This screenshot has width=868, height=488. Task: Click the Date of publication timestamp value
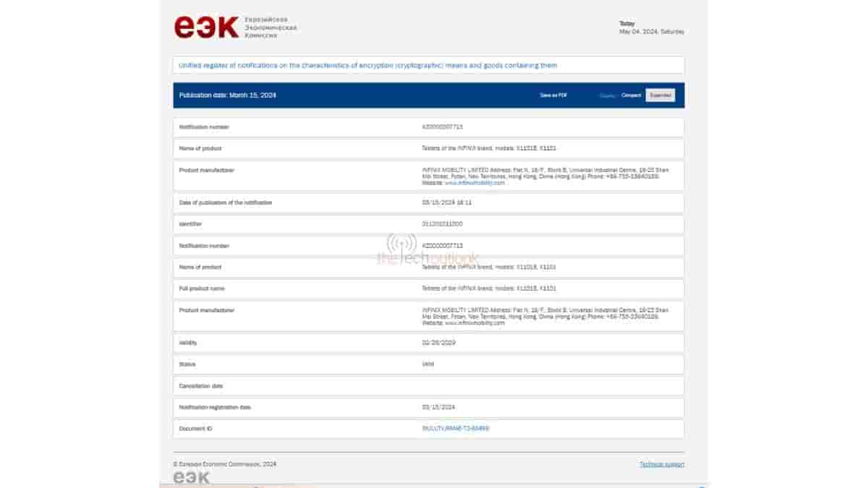click(x=446, y=202)
